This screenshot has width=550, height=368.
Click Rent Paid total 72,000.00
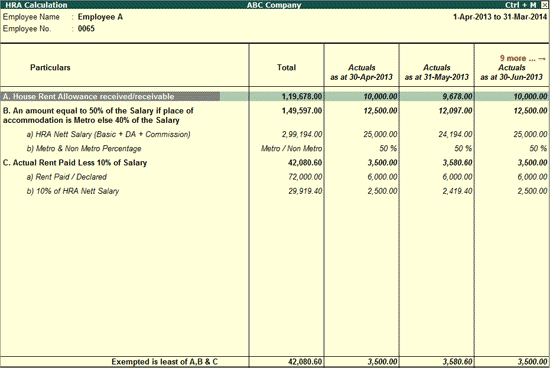305,177
